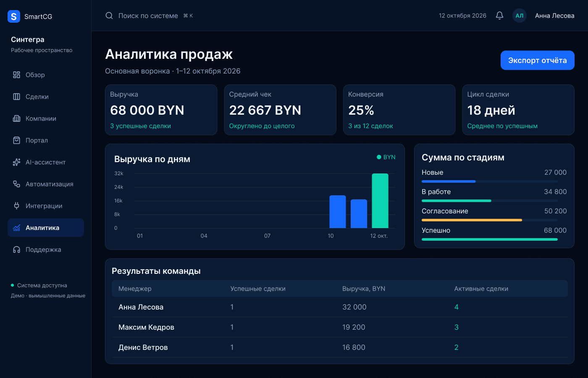588x378 pixels.
Task: Click the Синтегра workspace name
Action: 28,39
